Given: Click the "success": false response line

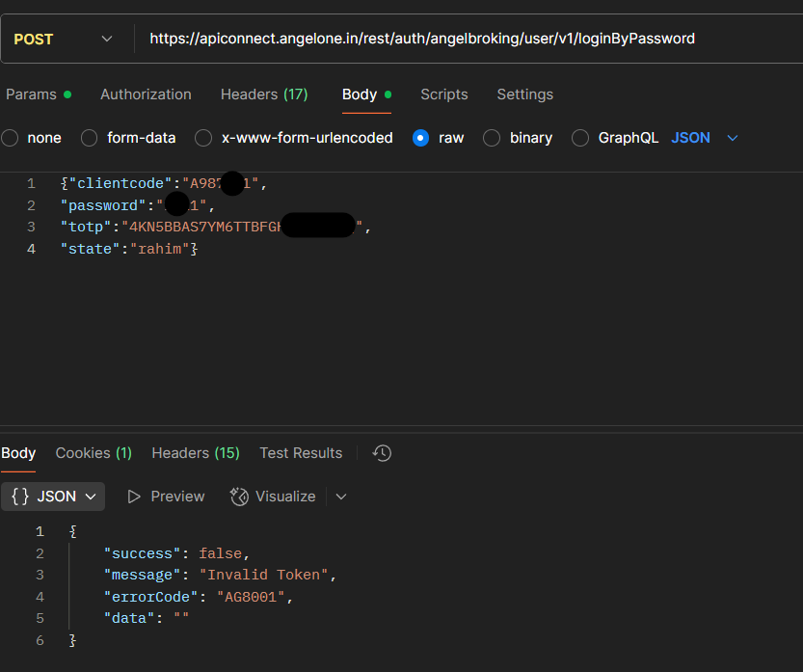Looking at the screenshot, I should point(176,553).
